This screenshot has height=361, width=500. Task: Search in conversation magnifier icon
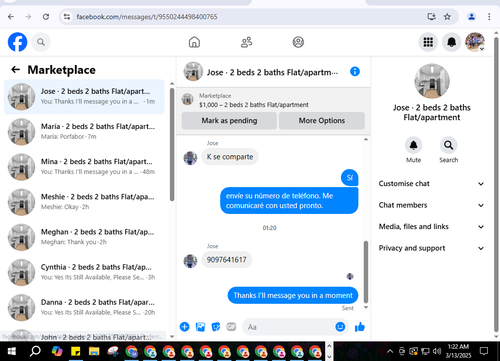click(448, 145)
